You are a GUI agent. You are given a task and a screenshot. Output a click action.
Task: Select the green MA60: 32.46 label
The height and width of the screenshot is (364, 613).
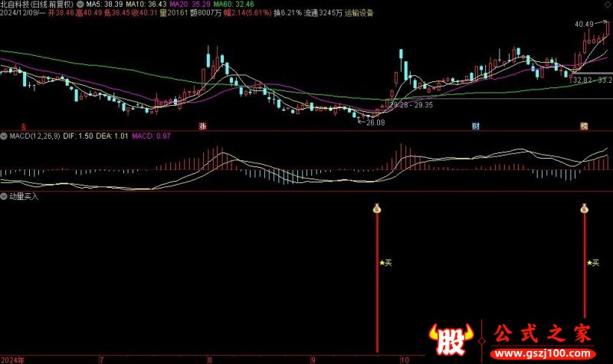tap(234, 5)
